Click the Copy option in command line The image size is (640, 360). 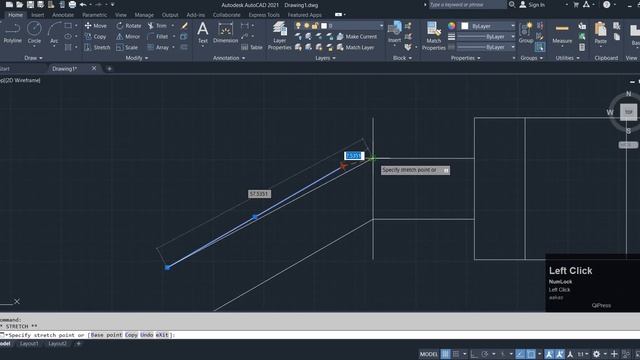pos(131,335)
